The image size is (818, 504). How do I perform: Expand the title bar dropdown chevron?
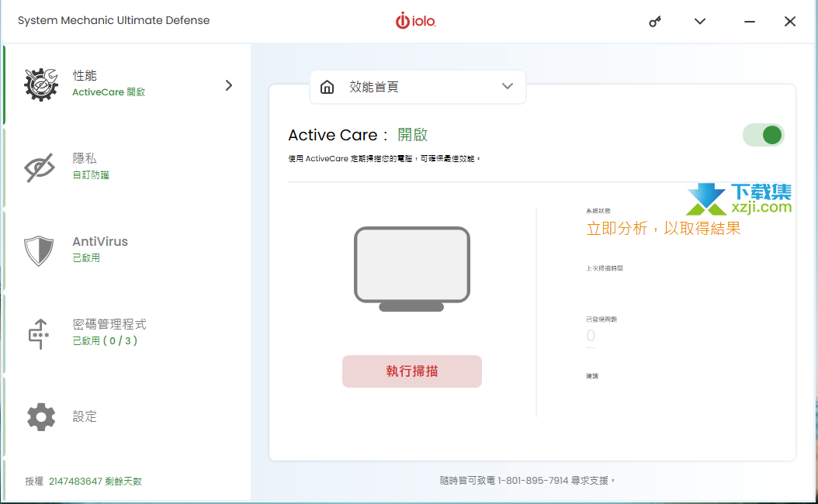tap(700, 22)
